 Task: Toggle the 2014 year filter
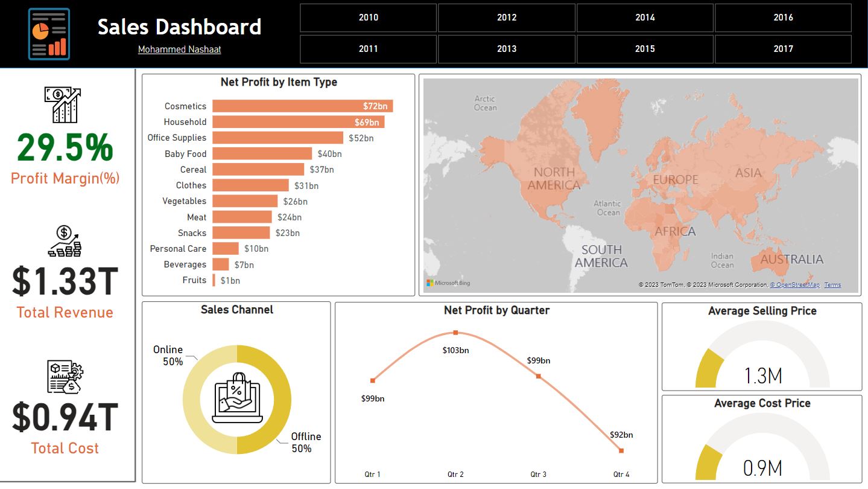644,18
